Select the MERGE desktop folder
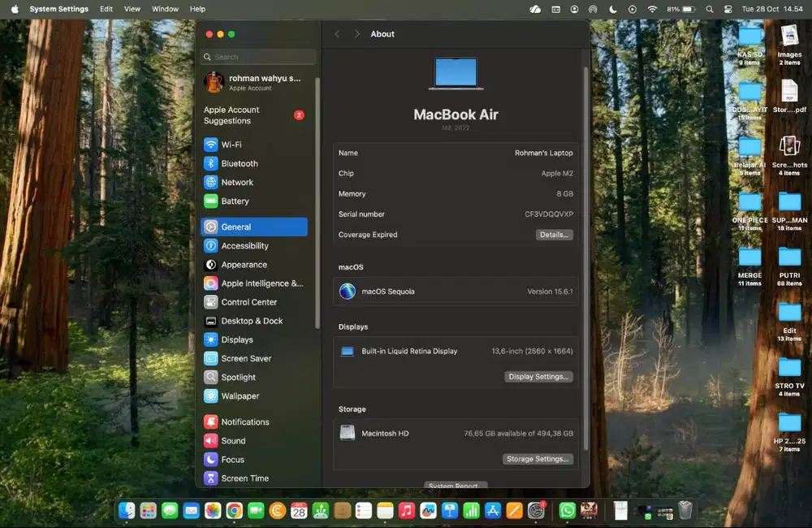Viewport: 812px width, 528px height. tap(749, 266)
